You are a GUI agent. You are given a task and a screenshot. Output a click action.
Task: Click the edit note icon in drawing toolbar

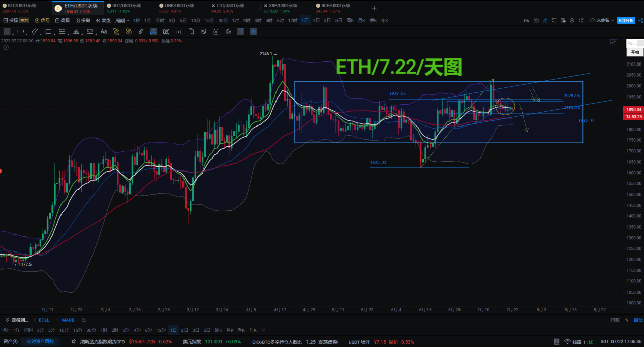[203, 31]
